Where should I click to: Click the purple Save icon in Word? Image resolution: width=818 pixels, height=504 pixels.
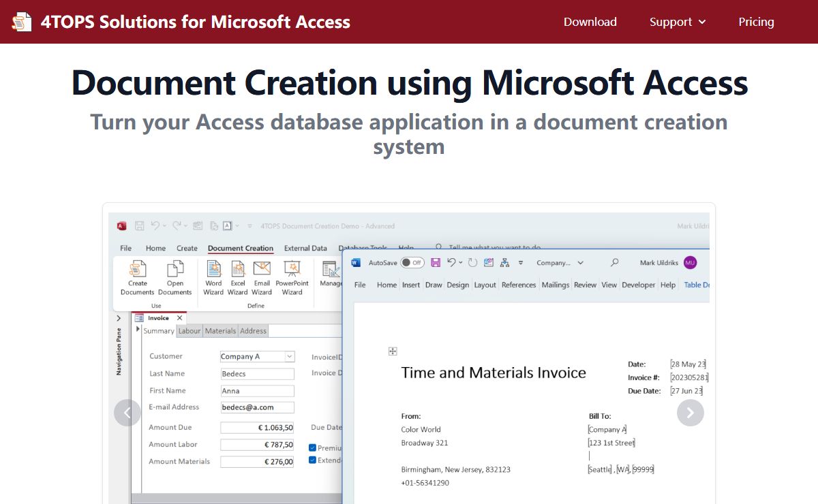[436, 262]
